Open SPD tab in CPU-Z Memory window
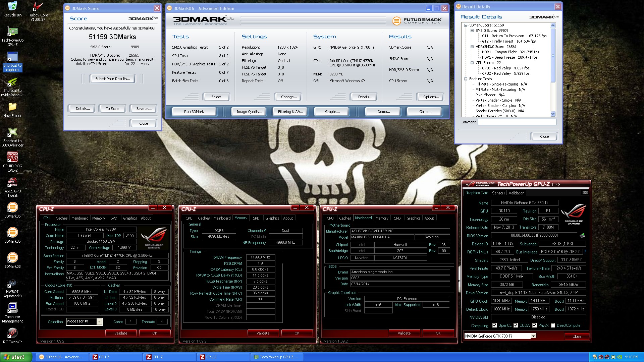The image size is (644, 362). click(256, 218)
